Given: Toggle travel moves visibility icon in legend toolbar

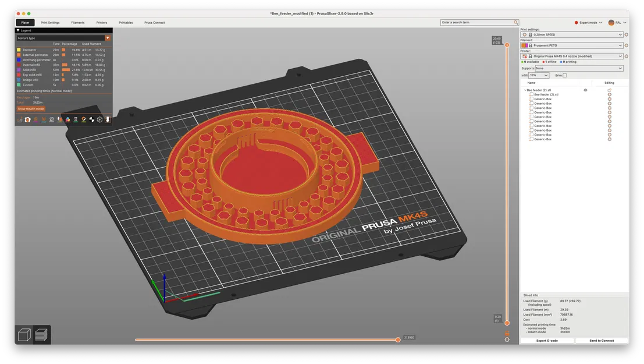Looking at the screenshot, I should (20, 120).
